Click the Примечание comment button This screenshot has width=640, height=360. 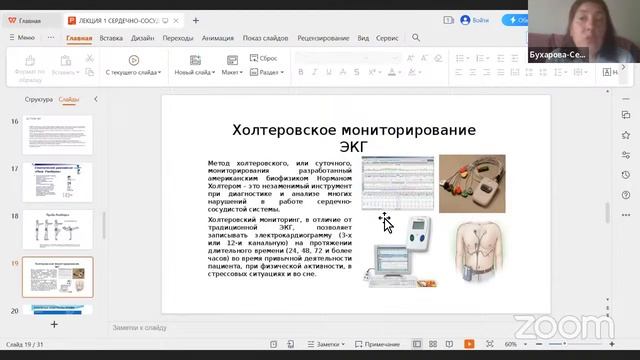pos(378,344)
